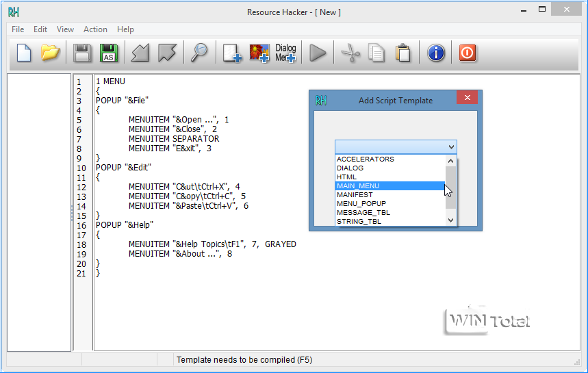Click the Save floppy disk icon

[x=82, y=53]
